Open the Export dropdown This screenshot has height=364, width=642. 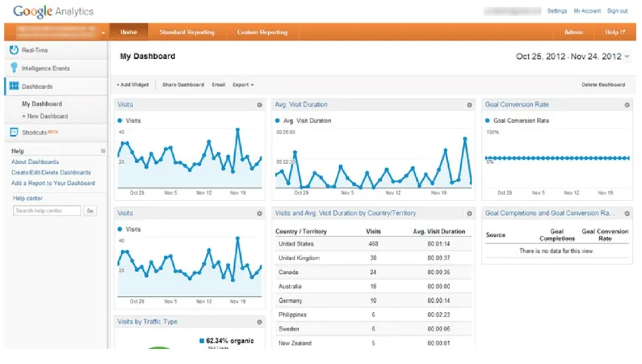[x=243, y=85]
